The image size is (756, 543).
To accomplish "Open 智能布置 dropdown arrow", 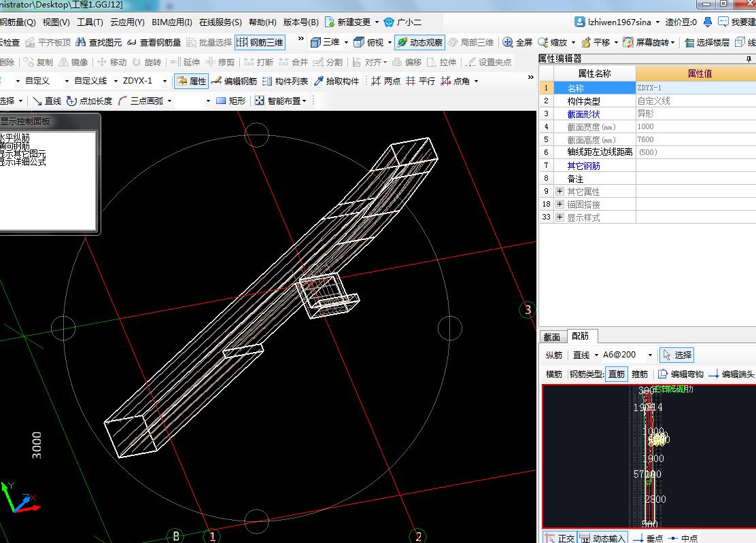I will (x=304, y=101).
